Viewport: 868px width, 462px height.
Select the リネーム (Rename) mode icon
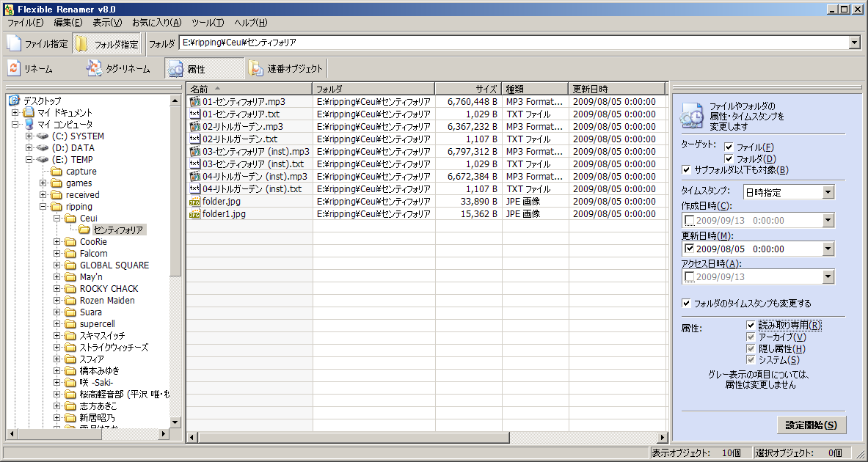pyautogui.click(x=14, y=69)
